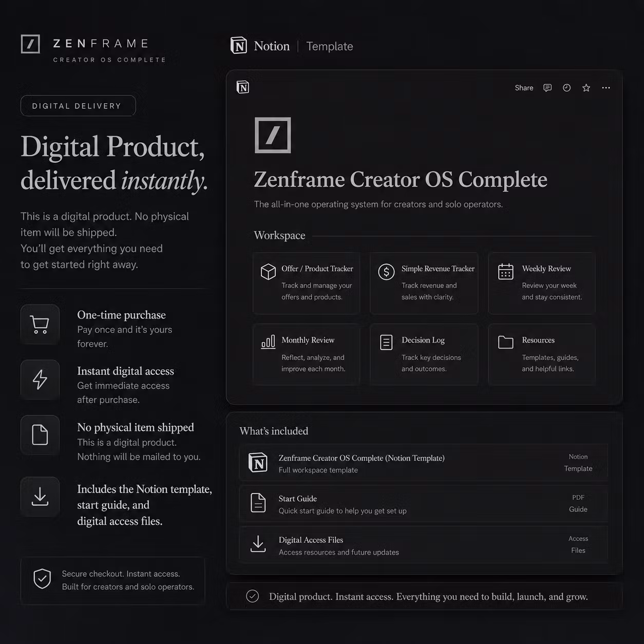The image size is (644, 644).
Task: Click the 'Track revenue and sales with clarity.' description
Action: point(429,291)
